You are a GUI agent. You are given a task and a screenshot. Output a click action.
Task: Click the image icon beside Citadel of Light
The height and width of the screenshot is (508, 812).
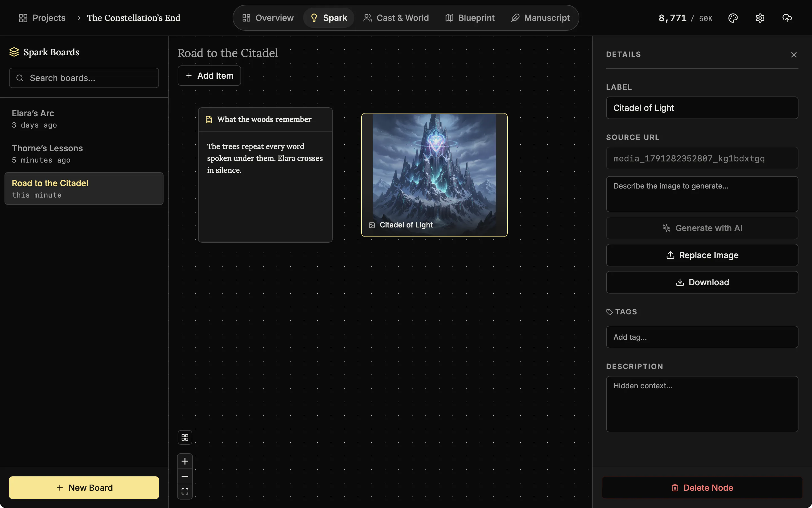click(x=372, y=225)
